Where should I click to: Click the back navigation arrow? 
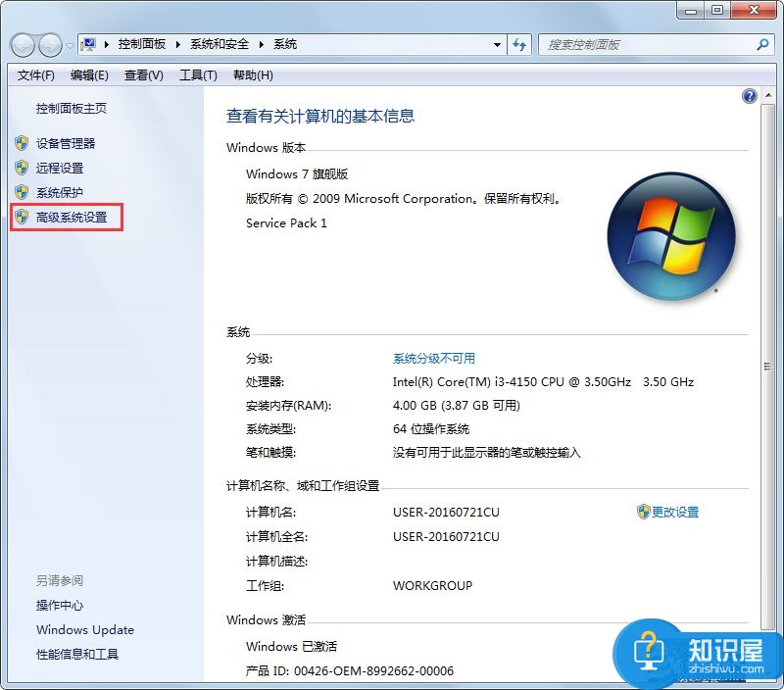coord(22,44)
